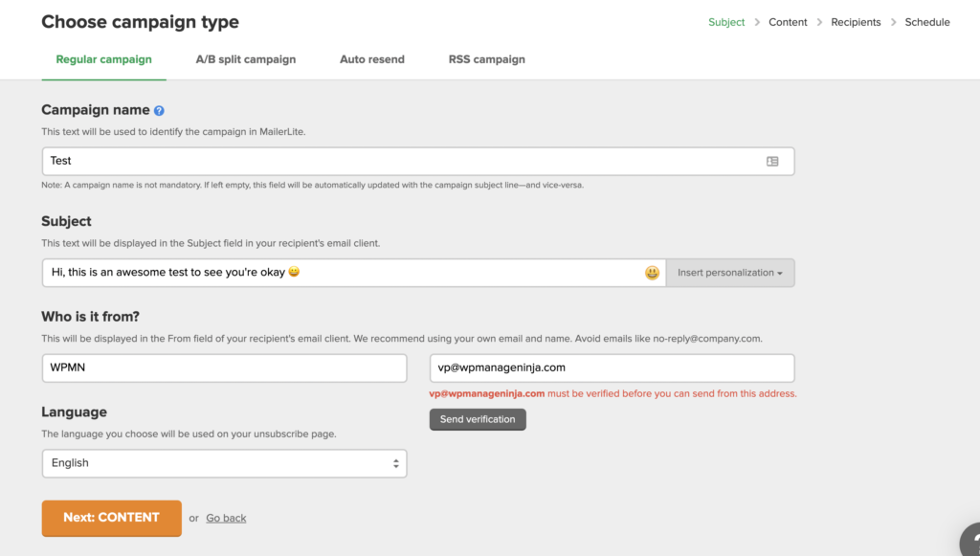980x556 pixels.
Task: Click the Next: CONTENT button
Action: [x=111, y=518]
